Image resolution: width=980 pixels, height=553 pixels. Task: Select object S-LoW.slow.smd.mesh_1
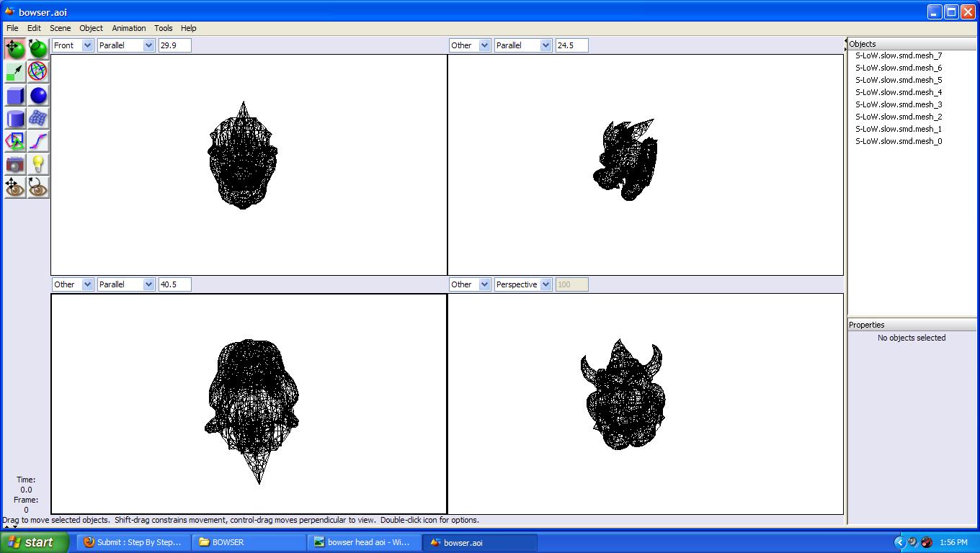coord(899,129)
